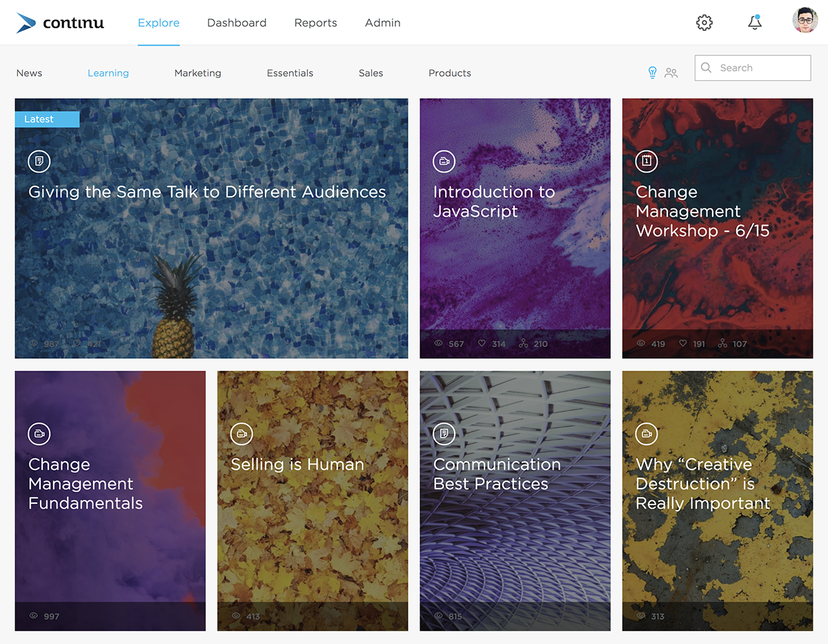Image resolution: width=828 pixels, height=644 pixels.
Task: Click the 210 shares count
Action: pos(540,344)
